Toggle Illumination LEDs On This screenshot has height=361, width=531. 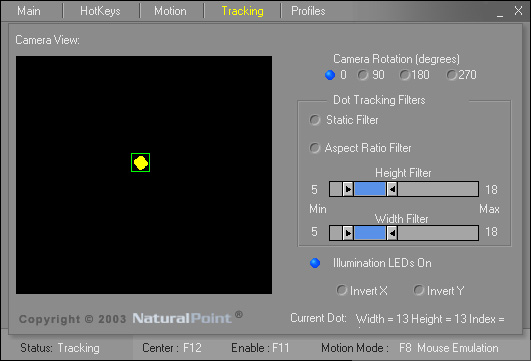pyautogui.click(x=371, y=263)
